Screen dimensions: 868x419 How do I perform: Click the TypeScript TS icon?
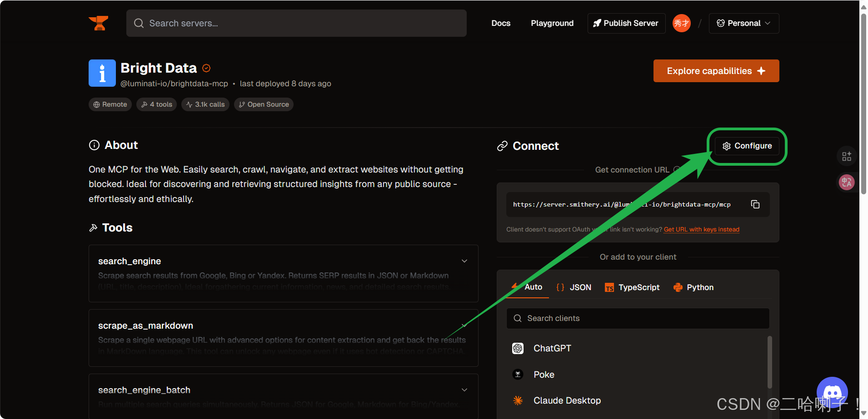point(609,287)
